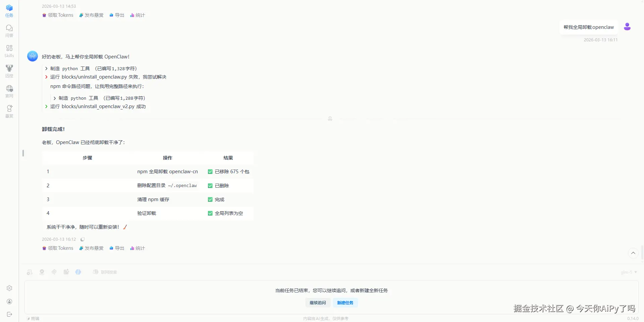Click the logout icon in the sidebar
Screen dimensions: 644x322
9,314
